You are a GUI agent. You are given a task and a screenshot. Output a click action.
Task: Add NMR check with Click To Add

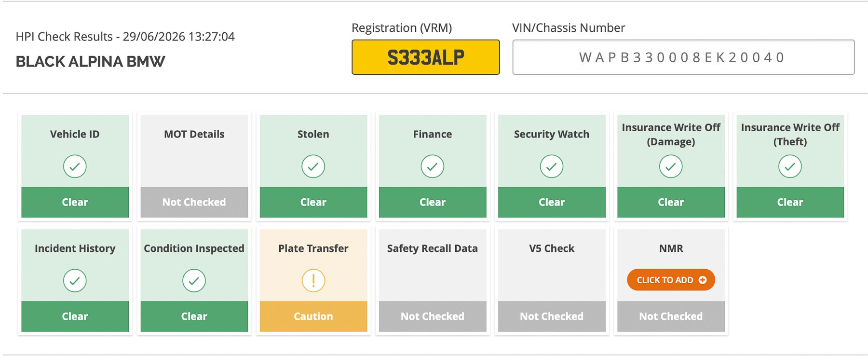point(671,280)
